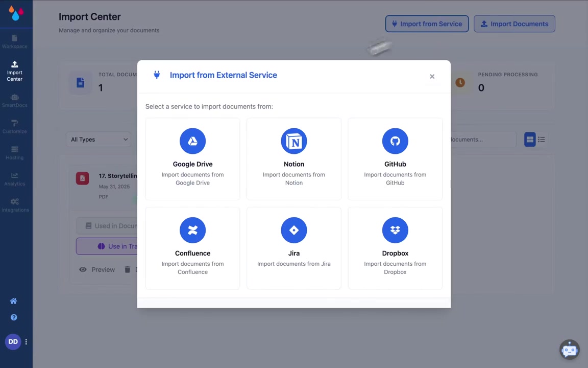Click the 'Google Drive' card title
Screen dimensions: 588x368
[x=192, y=164]
